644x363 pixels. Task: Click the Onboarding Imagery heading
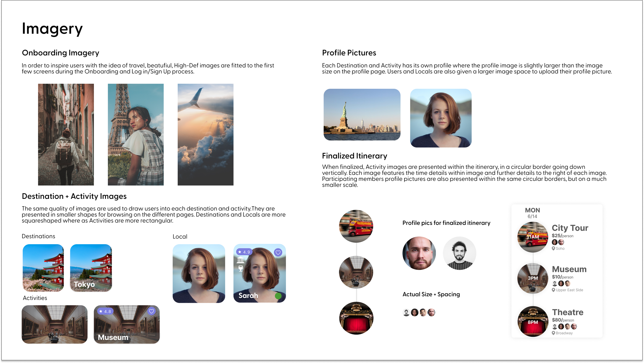pos(61,53)
